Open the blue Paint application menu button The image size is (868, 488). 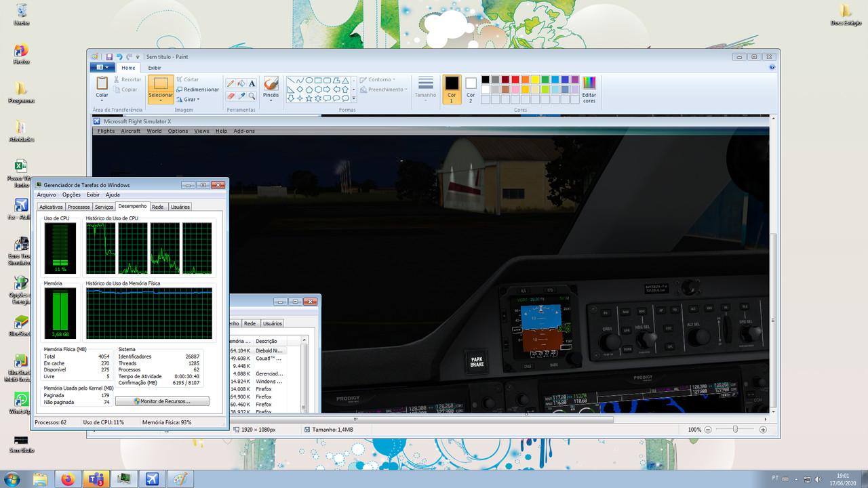tap(102, 67)
